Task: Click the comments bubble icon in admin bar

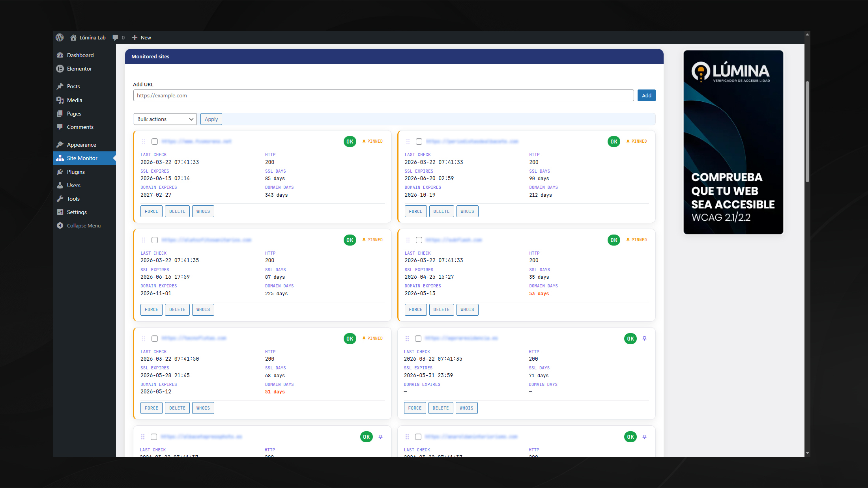Action: point(115,37)
